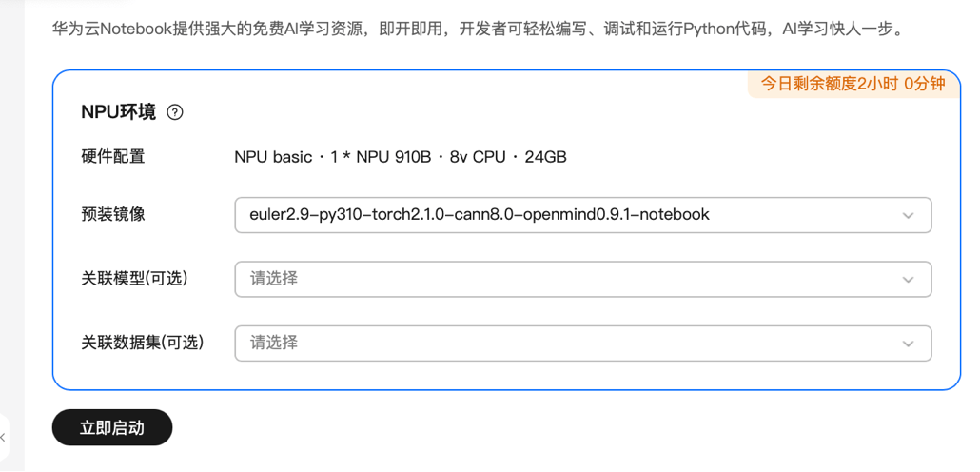Screen dimensions: 980x472
Task: Expand the 关联数据集(可选) select box
Action: (x=582, y=343)
